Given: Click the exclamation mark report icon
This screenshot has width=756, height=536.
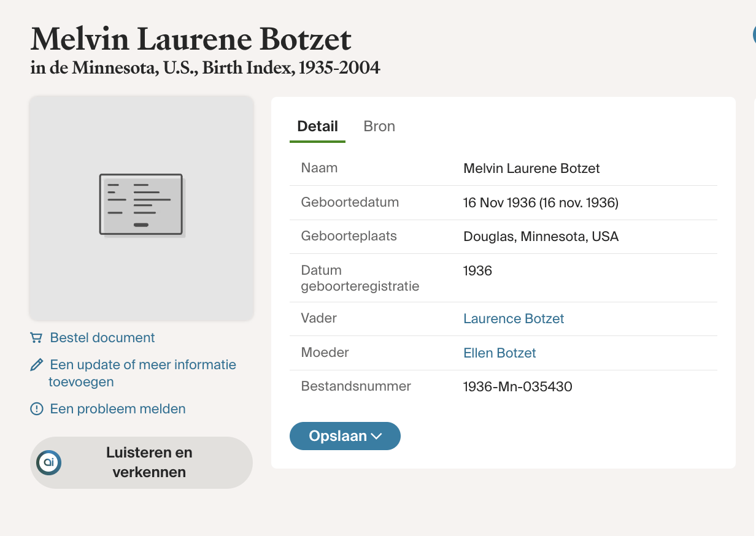Looking at the screenshot, I should coord(36,409).
